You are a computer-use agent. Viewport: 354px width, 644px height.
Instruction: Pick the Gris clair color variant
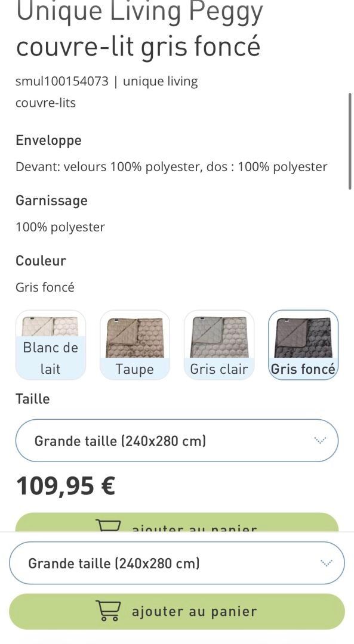tap(218, 345)
